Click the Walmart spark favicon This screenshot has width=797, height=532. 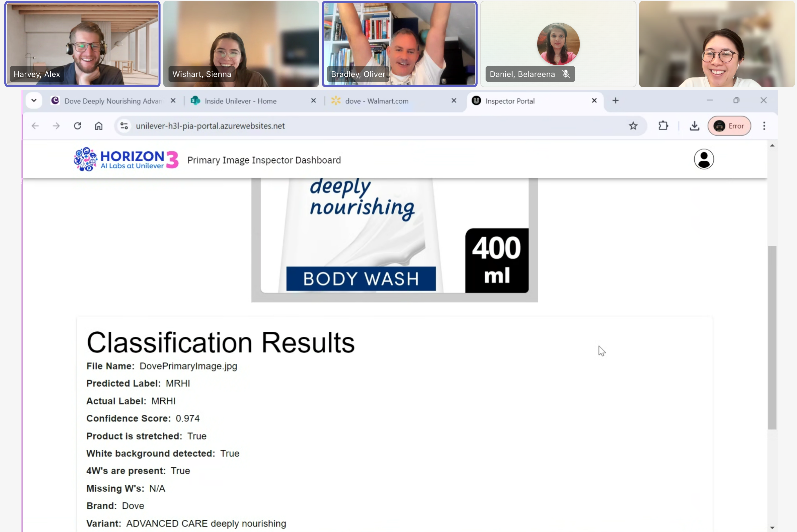[336, 100]
